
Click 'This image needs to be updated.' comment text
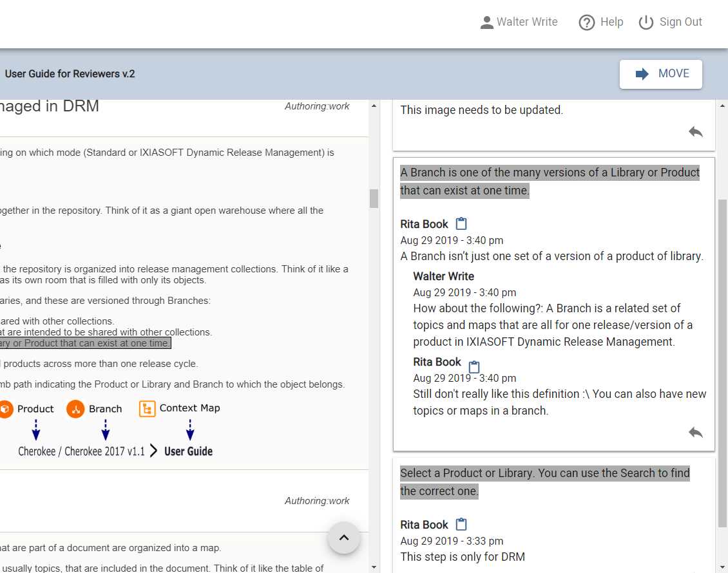pyautogui.click(x=481, y=110)
